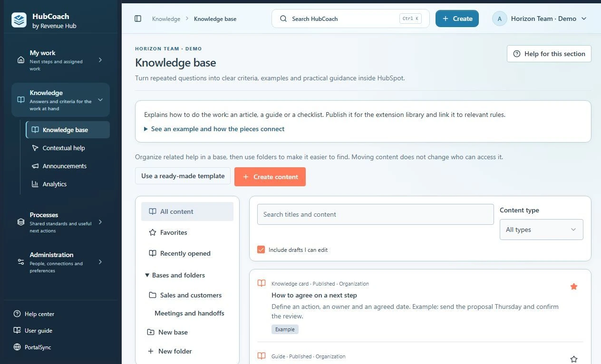Open 'How to agree on a next step'
Image resolution: width=601 pixels, height=364 pixels.
(x=314, y=295)
